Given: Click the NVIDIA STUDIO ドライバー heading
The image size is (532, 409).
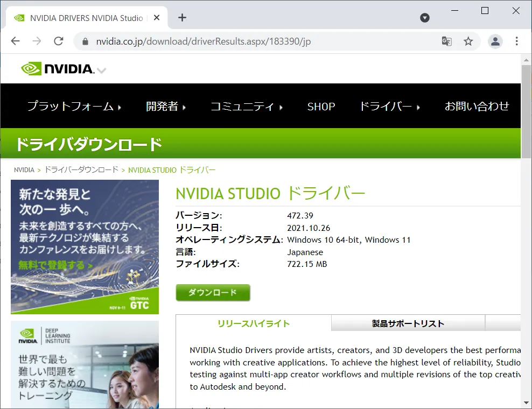Looking at the screenshot, I should pyautogui.click(x=270, y=194).
